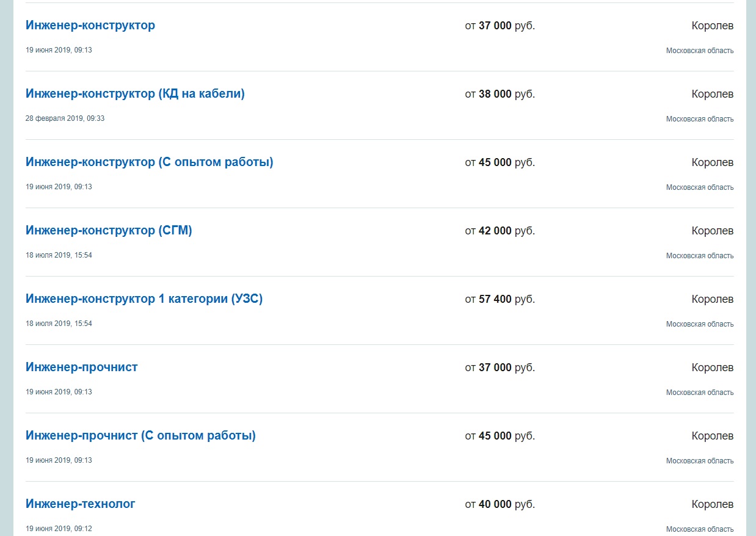Open Инженер-конструктор (С опытом работы) vacancy
This screenshot has width=756, height=536.
click(x=149, y=162)
